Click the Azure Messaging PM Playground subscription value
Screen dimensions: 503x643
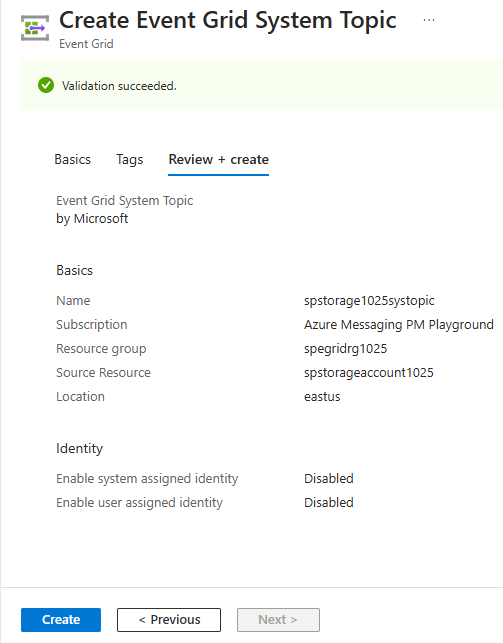398,325
